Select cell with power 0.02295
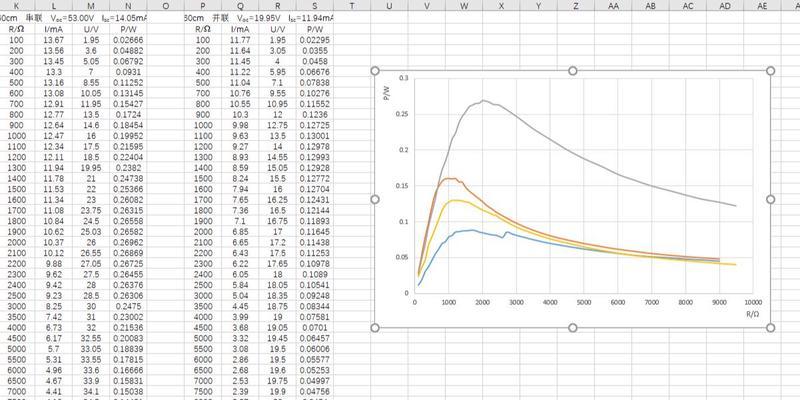 [314, 40]
